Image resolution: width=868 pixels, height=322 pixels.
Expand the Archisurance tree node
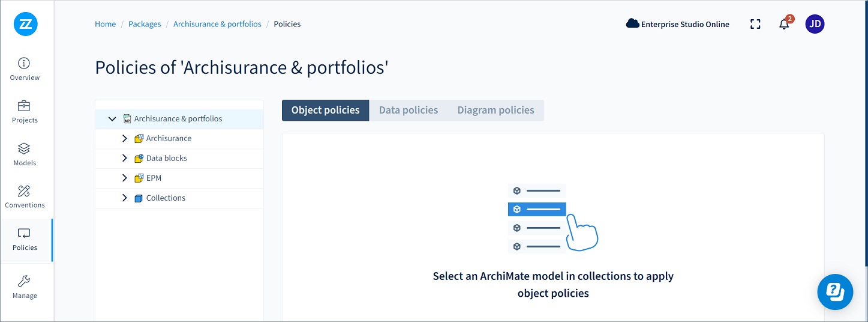(125, 139)
